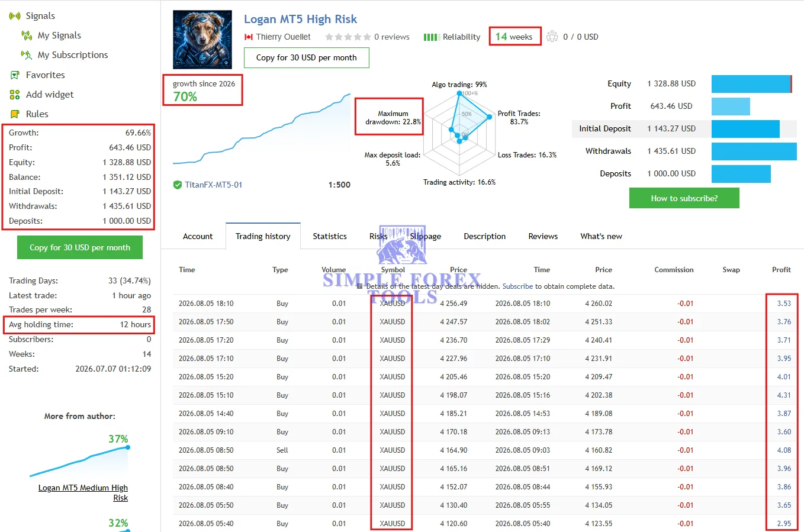Click open price 4 256.49

pyautogui.click(x=454, y=304)
